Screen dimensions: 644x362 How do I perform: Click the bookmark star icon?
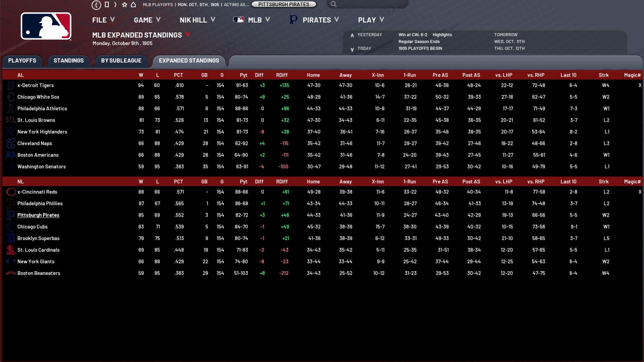(x=124, y=5)
